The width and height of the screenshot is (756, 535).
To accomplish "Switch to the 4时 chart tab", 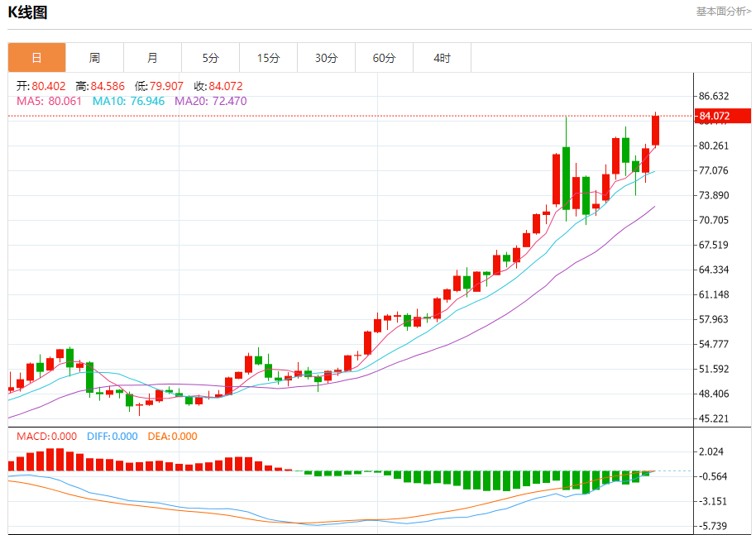I will coord(442,58).
